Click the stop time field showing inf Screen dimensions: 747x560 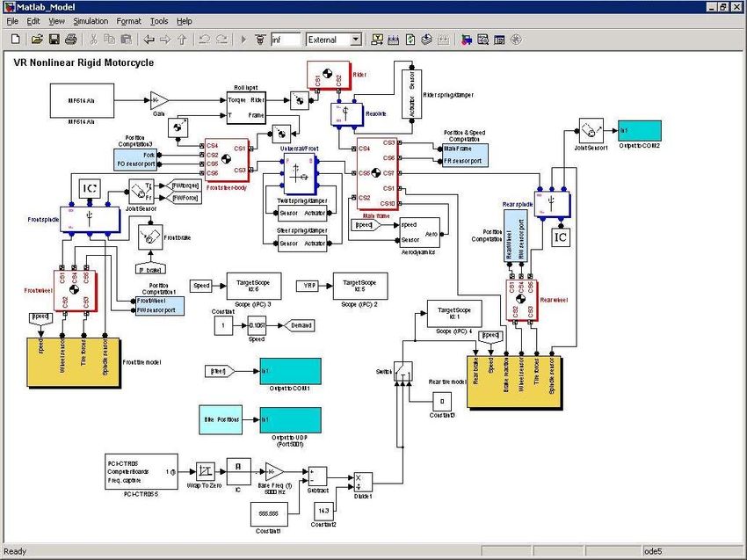click(x=286, y=40)
